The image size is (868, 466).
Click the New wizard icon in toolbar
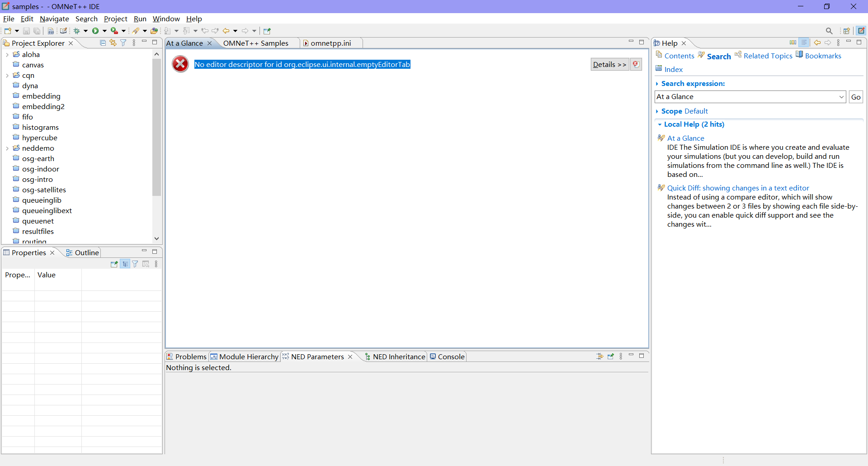click(x=8, y=31)
